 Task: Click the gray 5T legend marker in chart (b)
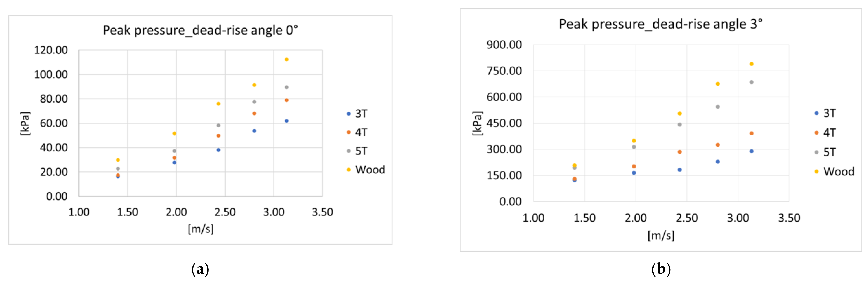click(816, 152)
